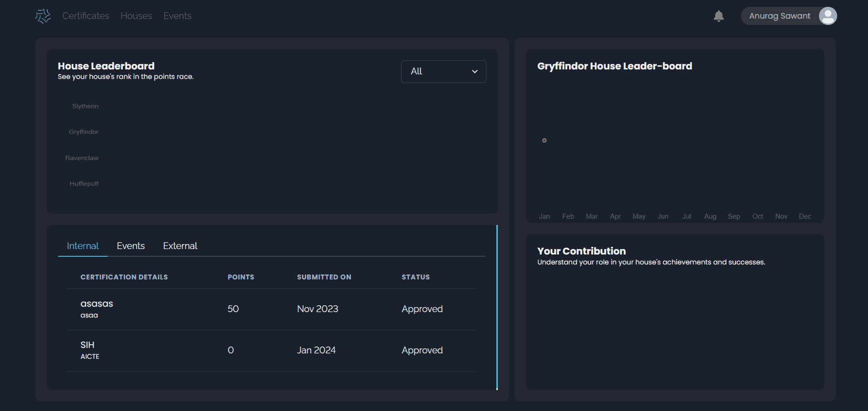Switch to the Internal certifications tab
868x411 pixels.
click(83, 246)
